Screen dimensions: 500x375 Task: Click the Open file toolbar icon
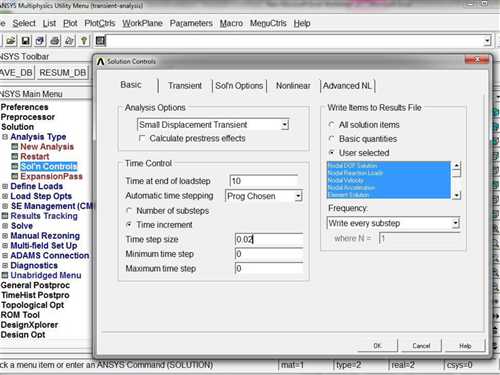(x=11, y=41)
